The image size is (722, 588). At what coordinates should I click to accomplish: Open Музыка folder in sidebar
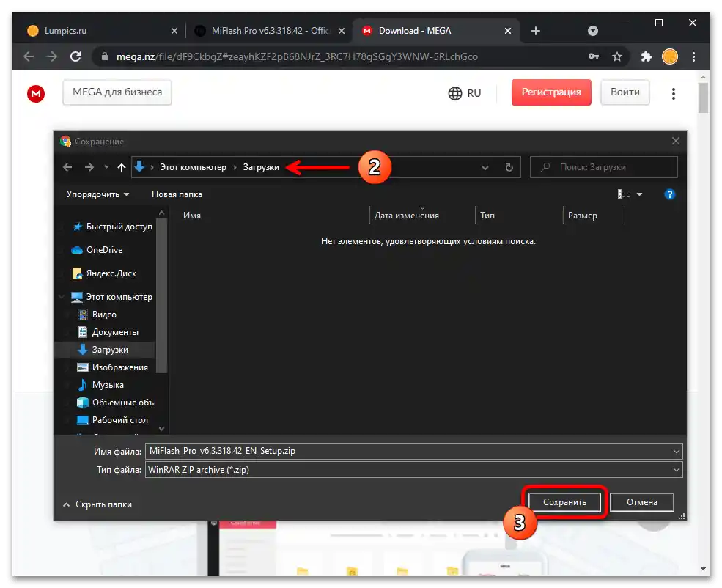pos(100,384)
